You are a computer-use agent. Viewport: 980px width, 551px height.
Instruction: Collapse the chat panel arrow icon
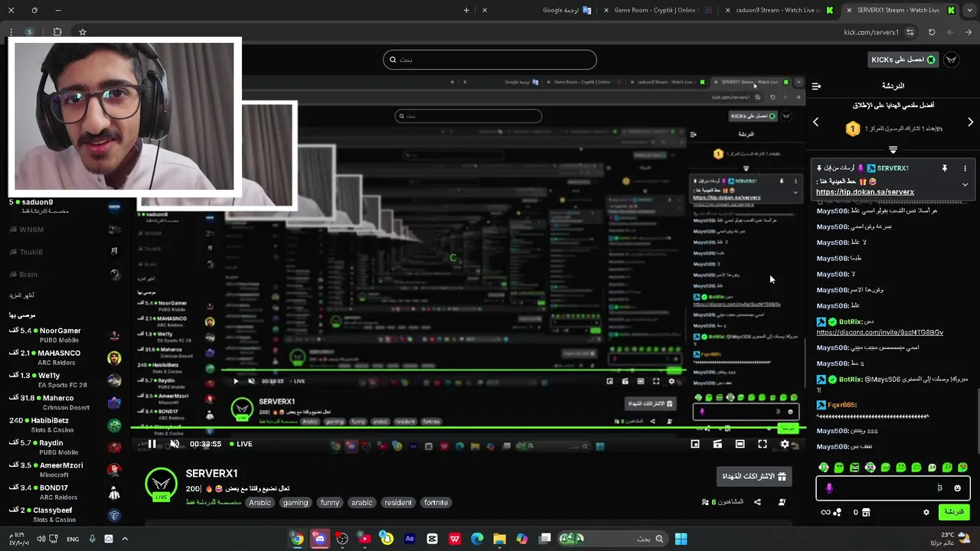point(816,86)
